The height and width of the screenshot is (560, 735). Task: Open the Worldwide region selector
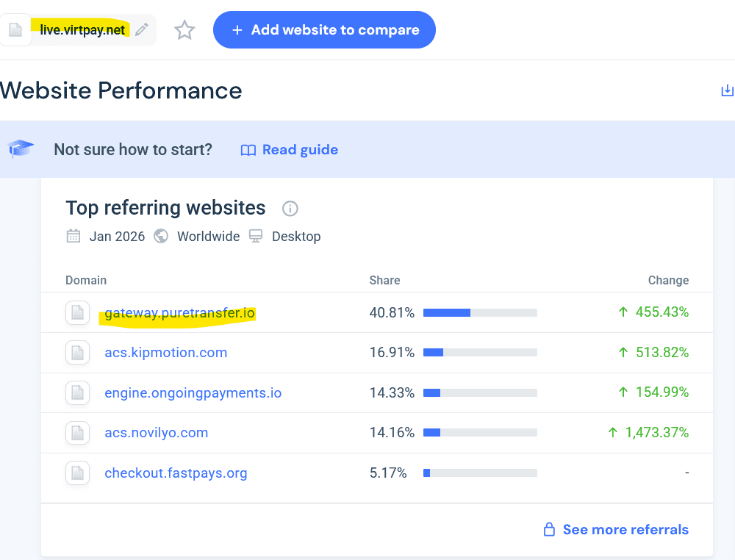coord(208,236)
